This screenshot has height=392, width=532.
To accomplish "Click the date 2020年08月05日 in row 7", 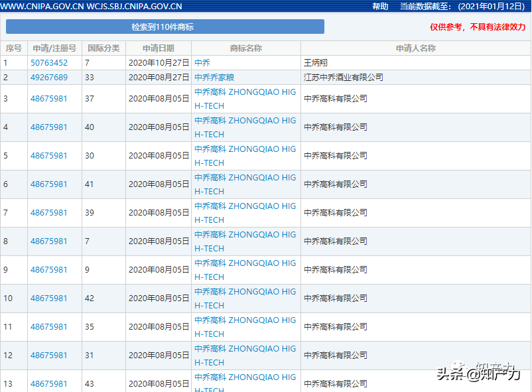I will (159, 213).
